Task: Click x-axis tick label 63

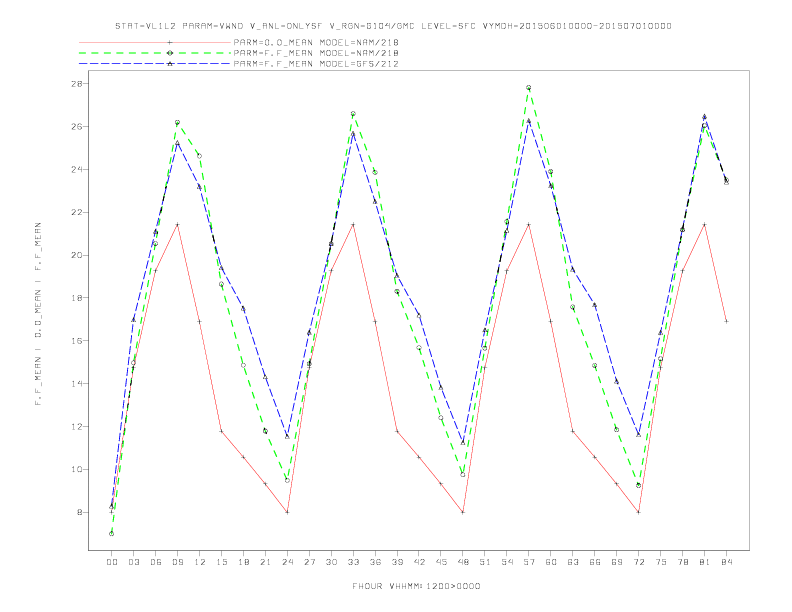Action: click(x=573, y=562)
